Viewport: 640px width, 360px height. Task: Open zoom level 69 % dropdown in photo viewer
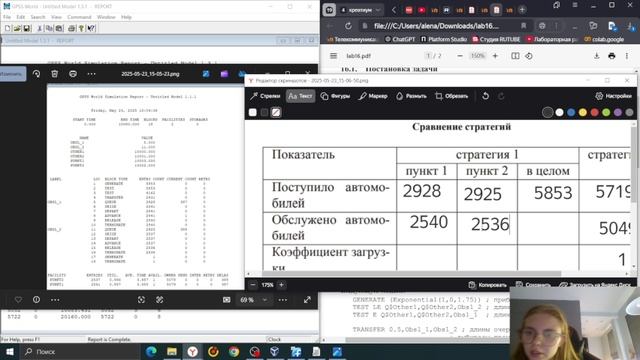(254, 300)
